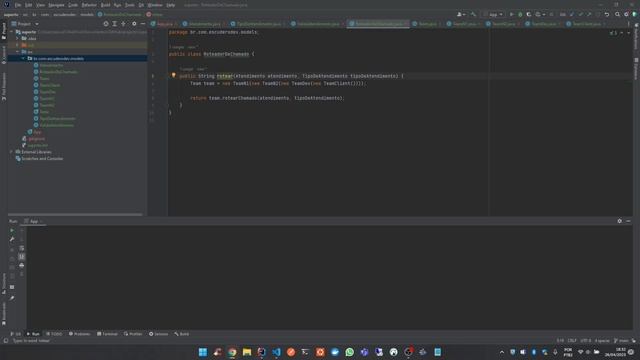Open hidden editor tabs list dropdown
Image resolution: width=640 pixels, height=360 pixels.
[628, 24]
